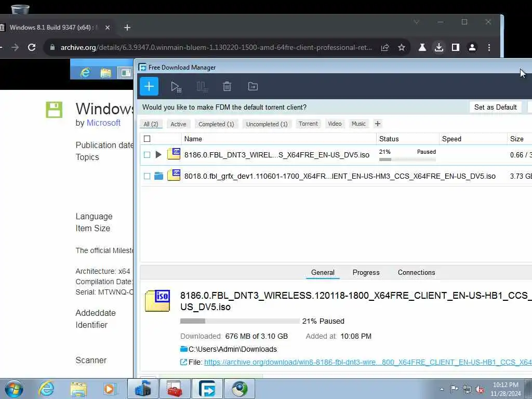
Task: Check the box for the 8186.0 download
Action: tap(147, 155)
